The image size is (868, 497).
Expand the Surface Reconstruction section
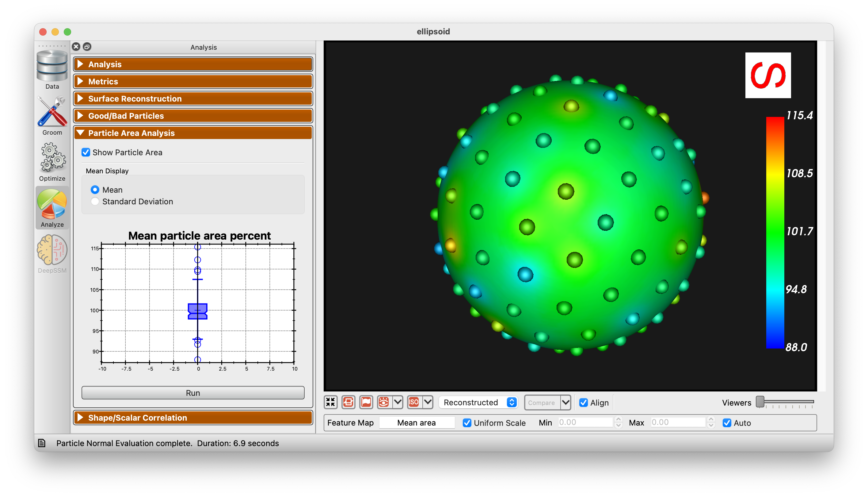193,99
